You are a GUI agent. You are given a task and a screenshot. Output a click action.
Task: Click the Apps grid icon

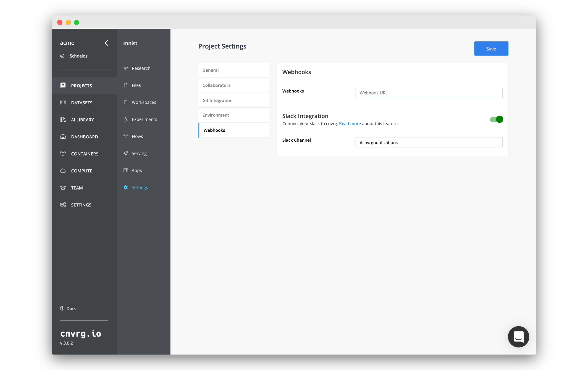pos(126,170)
